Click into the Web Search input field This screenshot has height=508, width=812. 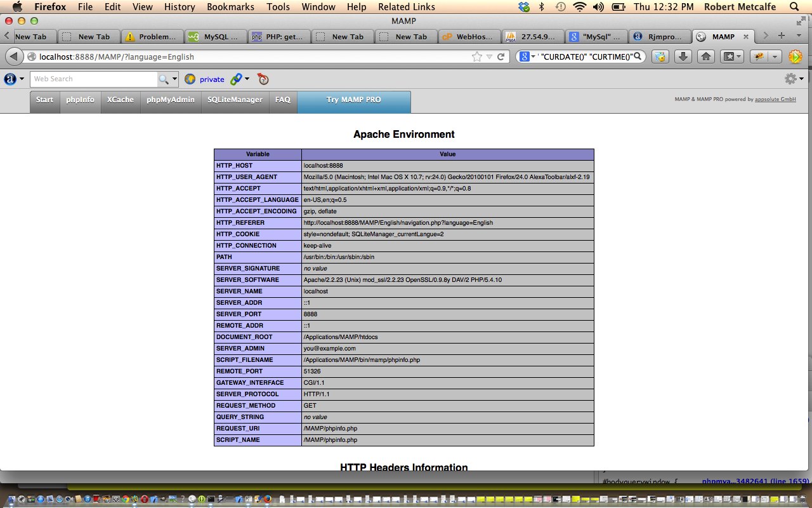[94, 79]
